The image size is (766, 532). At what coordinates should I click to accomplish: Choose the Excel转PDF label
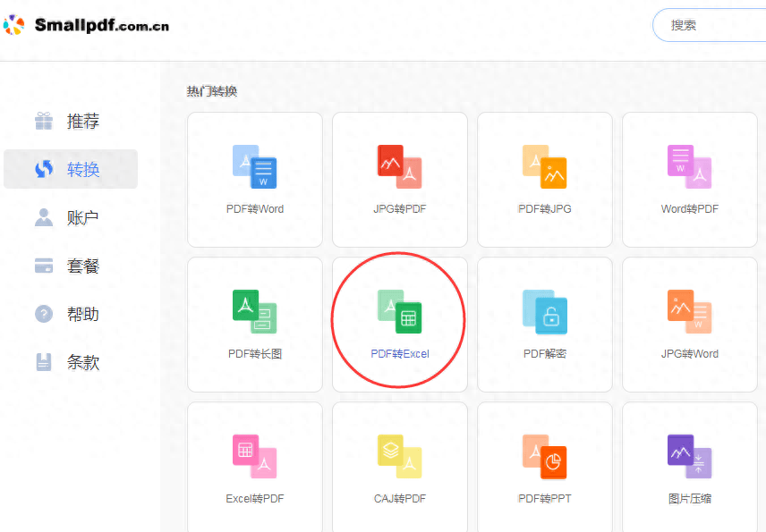[x=254, y=499]
